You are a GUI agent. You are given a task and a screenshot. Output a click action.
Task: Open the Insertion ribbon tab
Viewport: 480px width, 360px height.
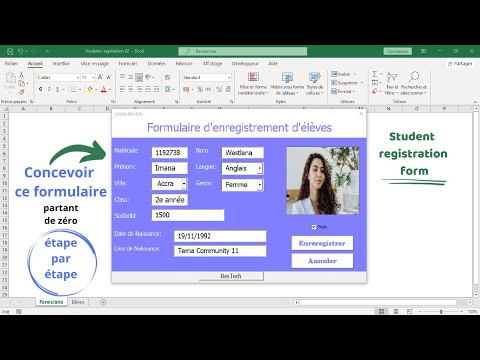61,63
